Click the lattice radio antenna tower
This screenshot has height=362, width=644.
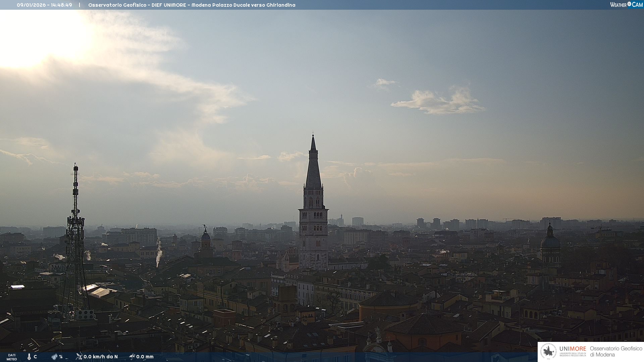tap(75, 235)
